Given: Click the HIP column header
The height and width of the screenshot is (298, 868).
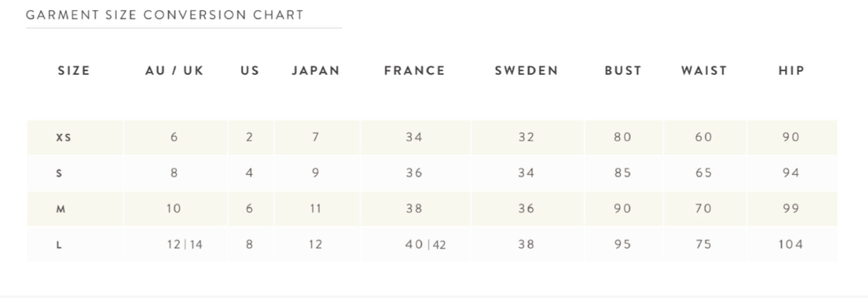Looking at the screenshot, I should pyautogui.click(x=791, y=71).
